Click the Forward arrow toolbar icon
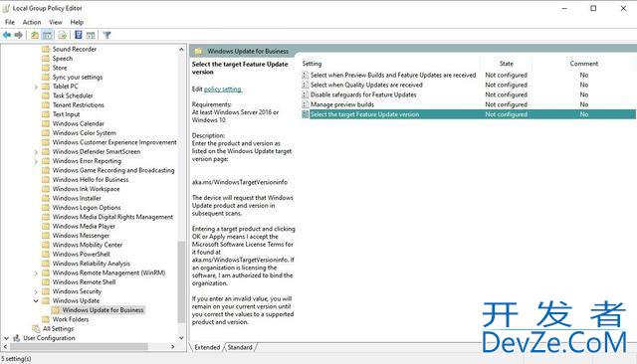This screenshot has height=364, width=637. click(x=18, y=35)
